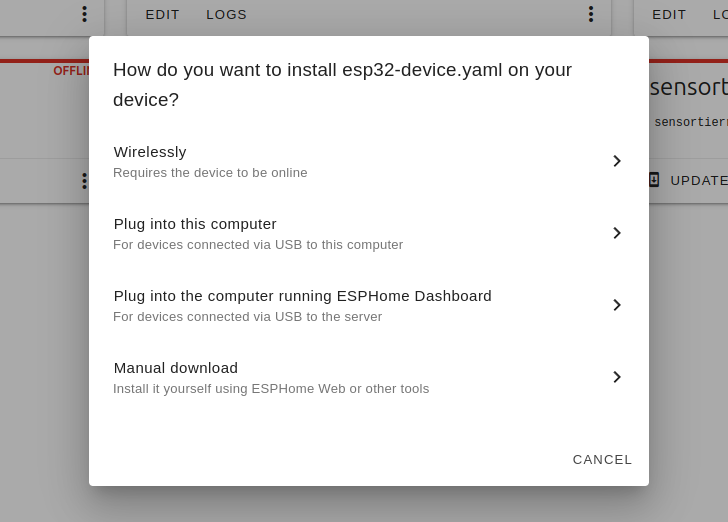
Task: Click the chevron arrow for Wirelessly
Action: (x=617, y=161)
